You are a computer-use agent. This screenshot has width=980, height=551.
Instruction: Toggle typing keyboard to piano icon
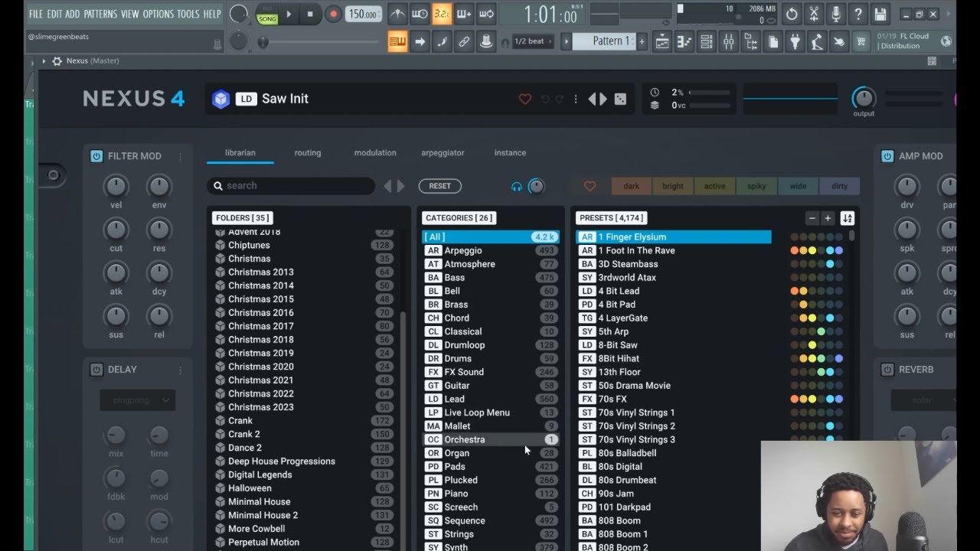coord(397,42)
